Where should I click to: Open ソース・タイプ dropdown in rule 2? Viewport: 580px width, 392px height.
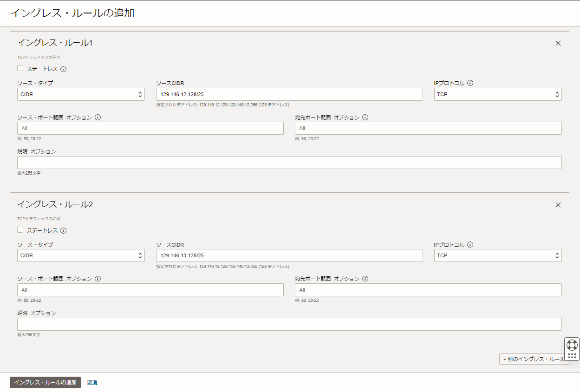pos(81,255)
